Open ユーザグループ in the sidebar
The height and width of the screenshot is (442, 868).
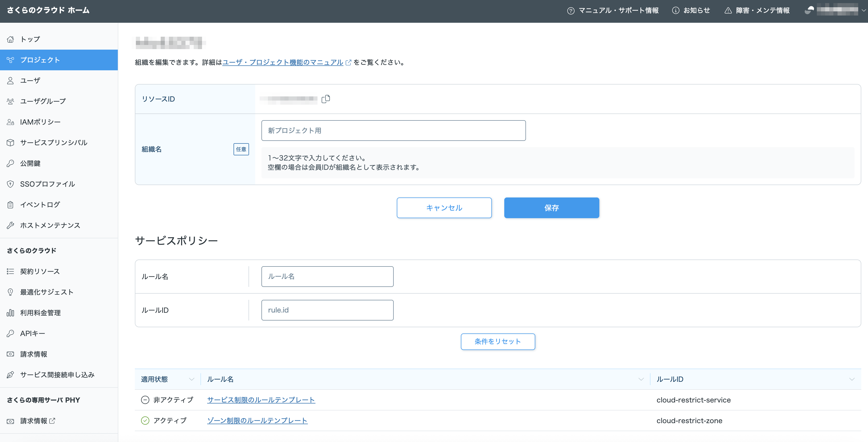pos(43,101)
